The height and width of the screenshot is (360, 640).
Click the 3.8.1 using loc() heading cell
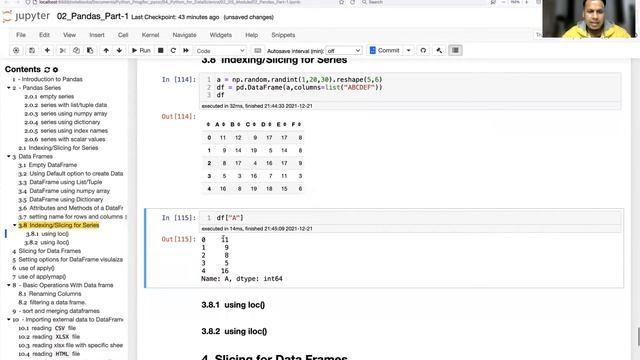point(233,305)
